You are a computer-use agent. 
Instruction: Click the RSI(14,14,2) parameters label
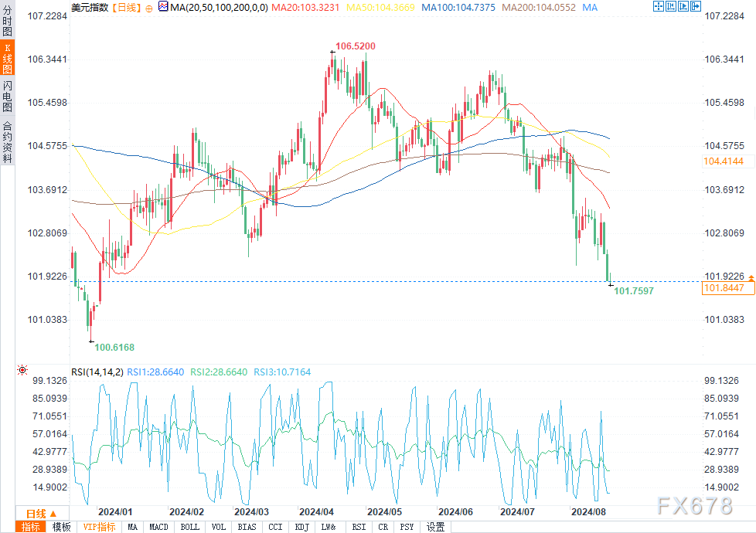(x=97, y=372)
